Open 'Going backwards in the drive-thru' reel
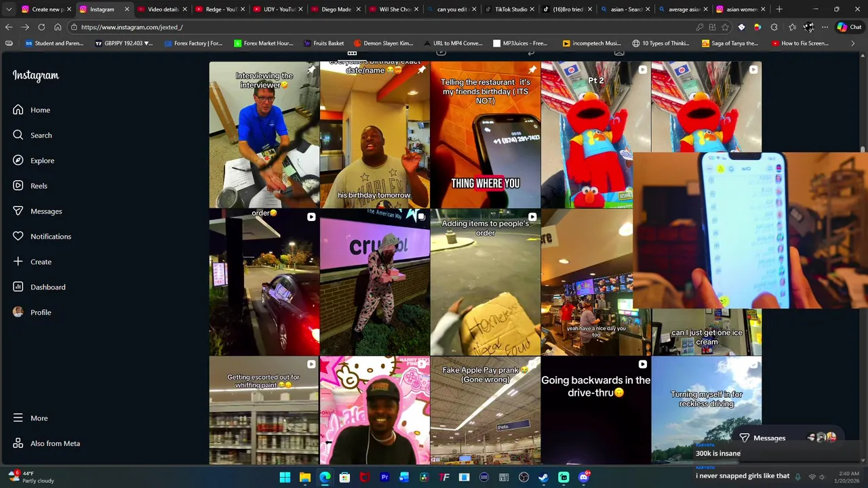The width and height of the screenshot is (868, 488). 595,411
